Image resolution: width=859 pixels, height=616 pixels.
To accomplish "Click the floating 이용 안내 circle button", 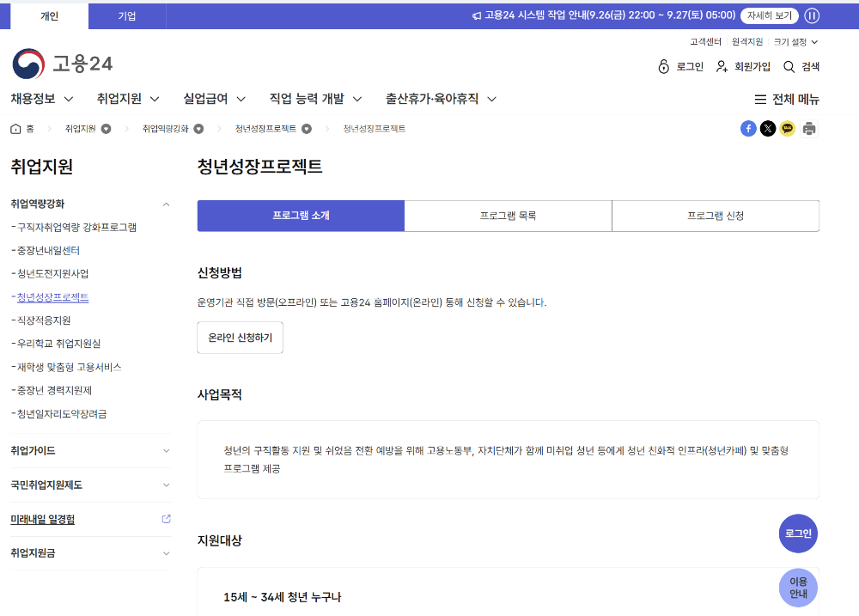I will tap(798, 588).
